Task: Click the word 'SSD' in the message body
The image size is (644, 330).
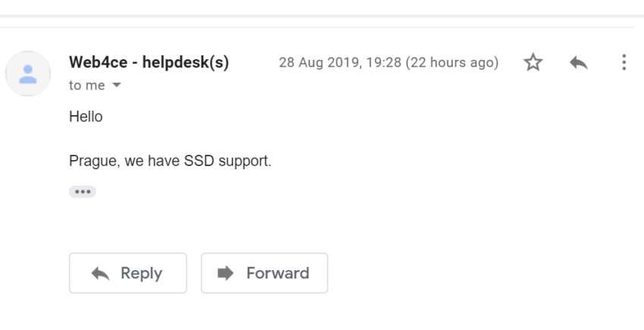Action: click(199, 161)
